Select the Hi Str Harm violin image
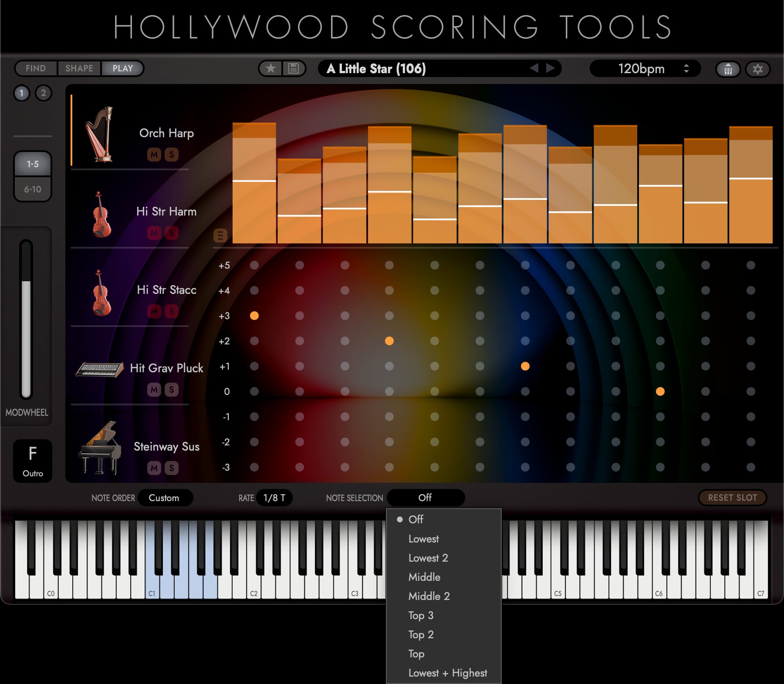The width and height of the screenshot is (784, 684). coord(101,214)
